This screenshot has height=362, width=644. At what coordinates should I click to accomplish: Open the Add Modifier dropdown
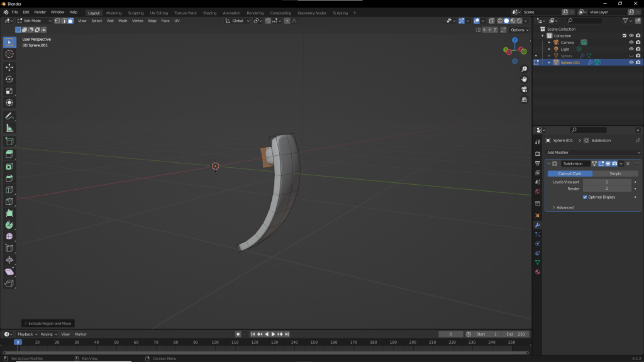coord(593,153)
